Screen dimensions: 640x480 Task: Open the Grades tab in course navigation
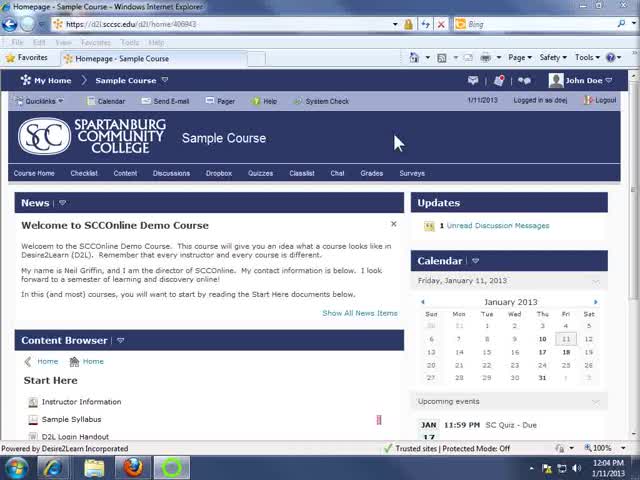pyautogui.click(x=371, y=173)
